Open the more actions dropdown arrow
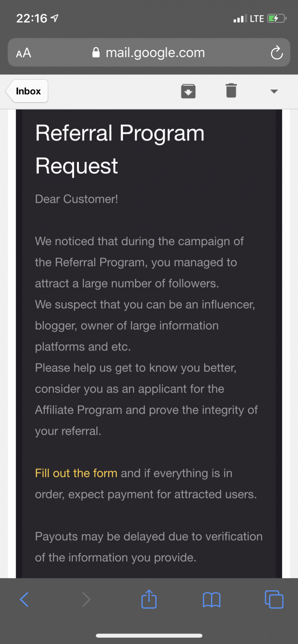 tap(274, 91)
